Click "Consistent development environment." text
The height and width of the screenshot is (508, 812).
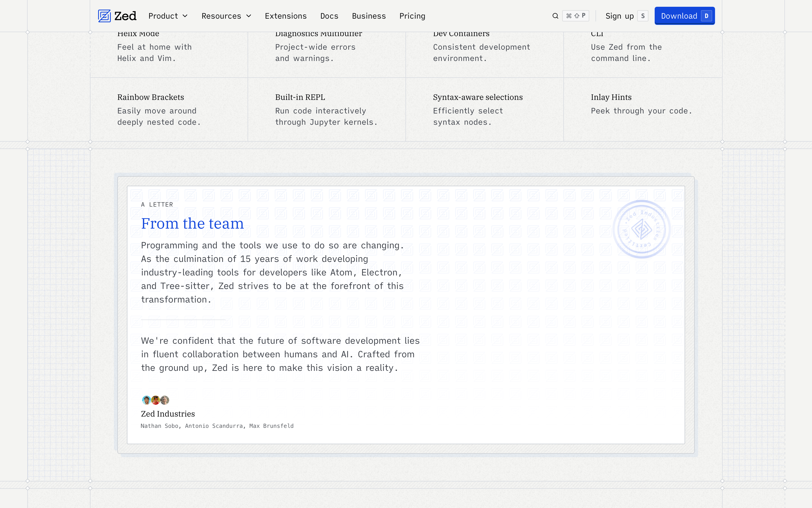coord(482,53)
